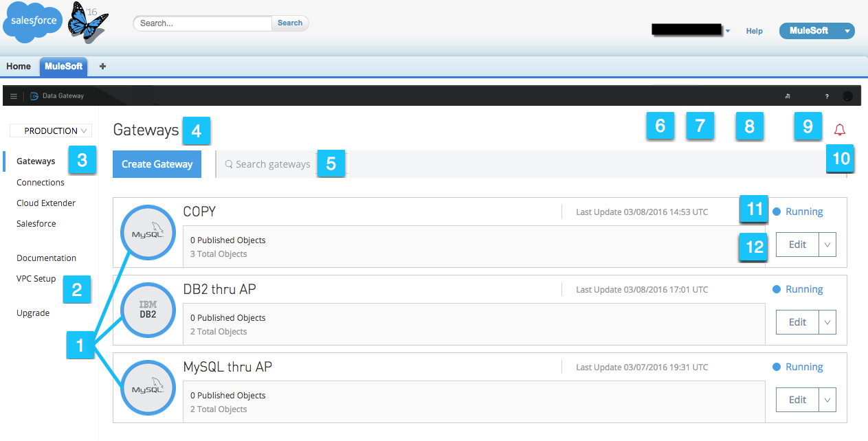
Task: Click the Help link in header
Action: [x=754, y=31]
